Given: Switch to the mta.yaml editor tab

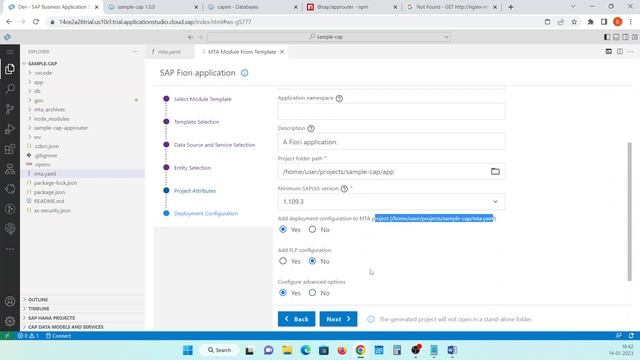Looking at the screenshot, I should [169, 52].
